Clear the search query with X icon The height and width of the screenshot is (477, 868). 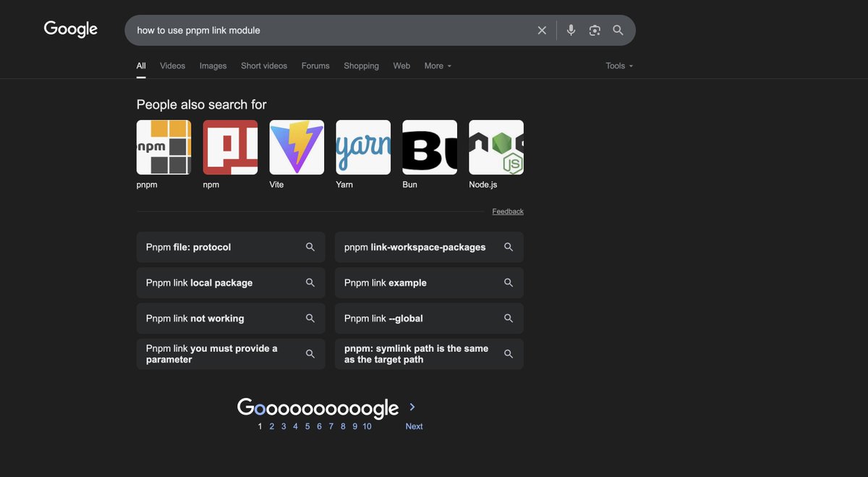542,30
